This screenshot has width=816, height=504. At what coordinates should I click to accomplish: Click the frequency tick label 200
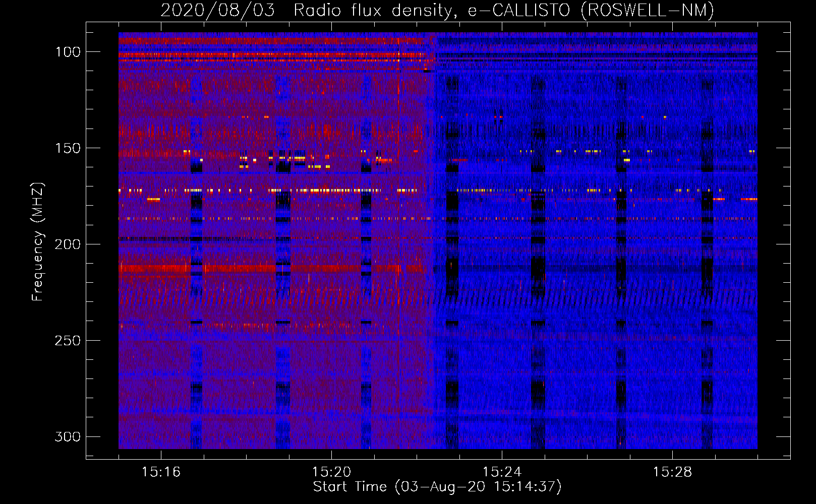[68, 244]
